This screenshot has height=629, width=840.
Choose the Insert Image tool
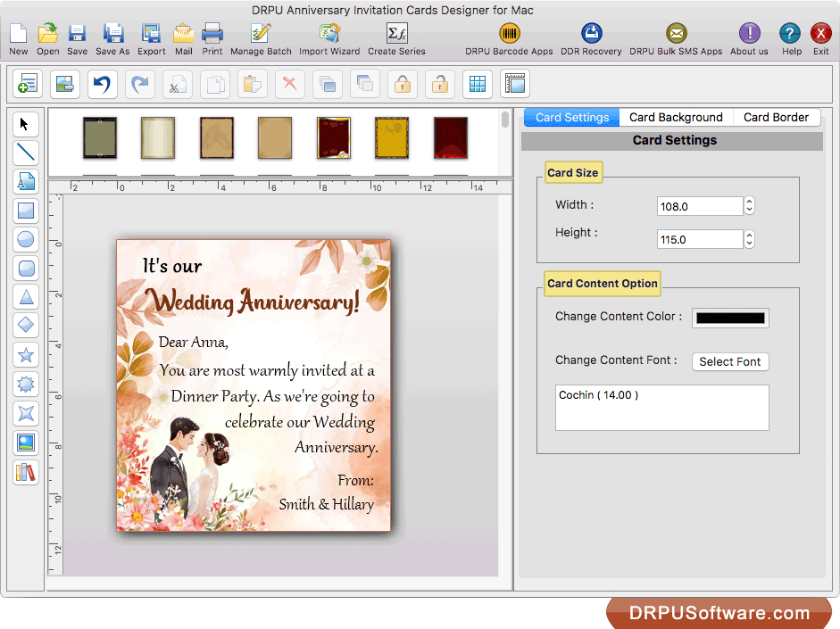coord(25,443)
